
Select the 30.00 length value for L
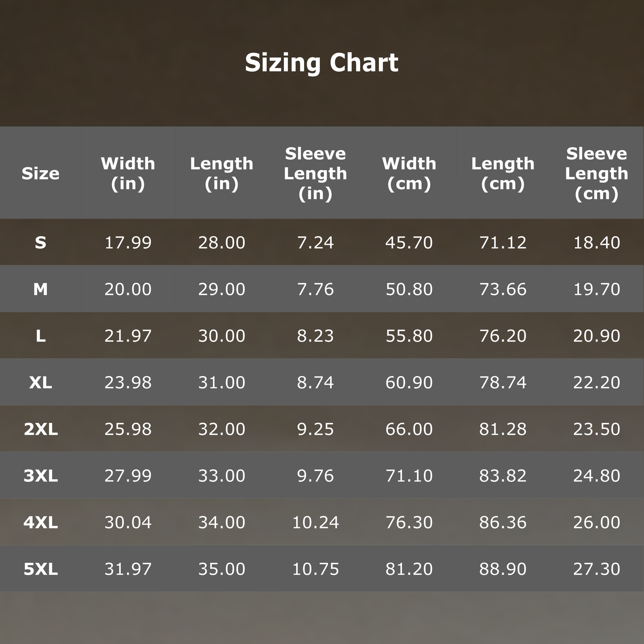[x=222, y=336]
